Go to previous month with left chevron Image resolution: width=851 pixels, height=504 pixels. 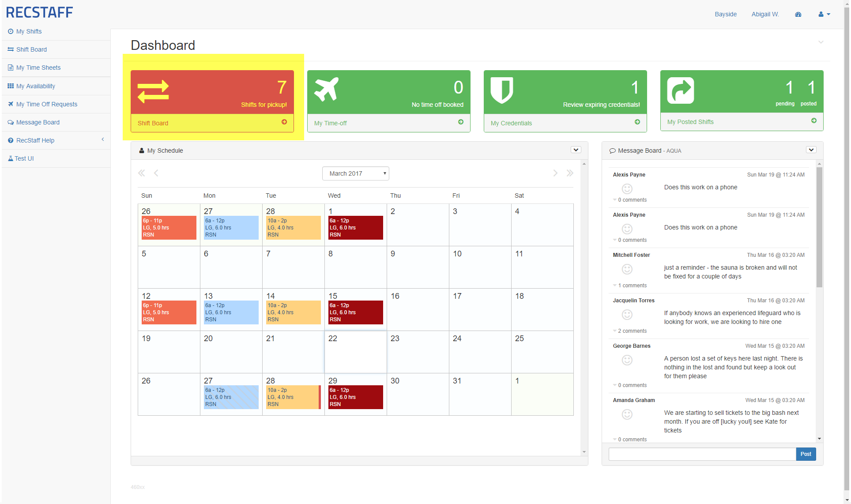pos(156,173)
